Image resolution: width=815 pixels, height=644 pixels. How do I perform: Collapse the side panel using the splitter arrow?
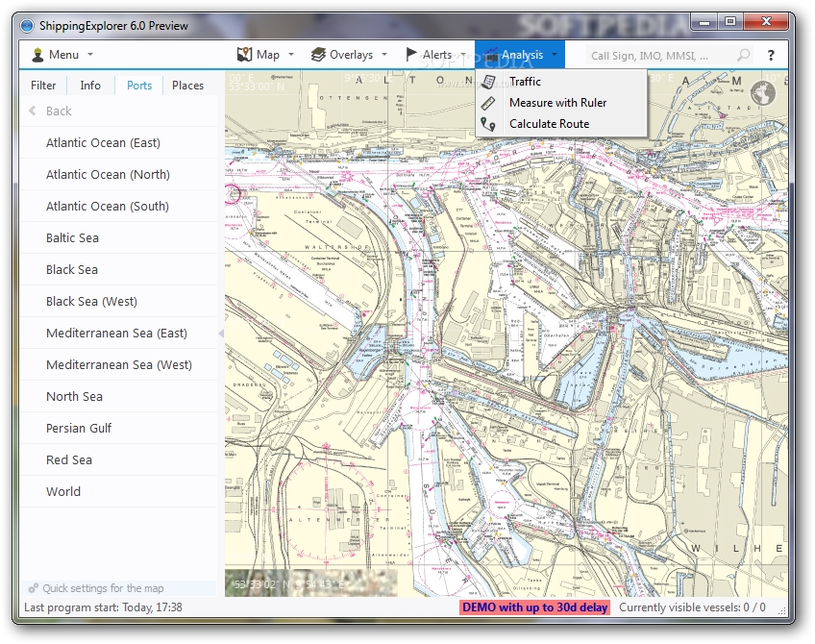[x=221, y=334]
